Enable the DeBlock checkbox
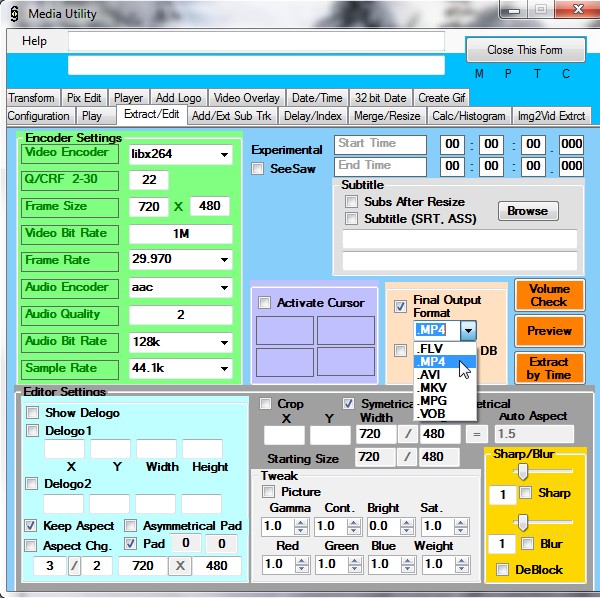 point(502,569)
